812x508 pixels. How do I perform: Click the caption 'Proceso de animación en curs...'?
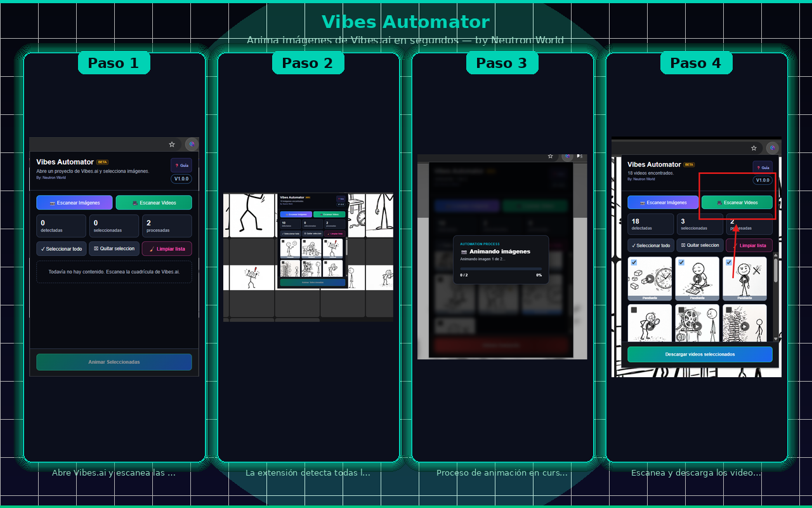click(502, 472)
